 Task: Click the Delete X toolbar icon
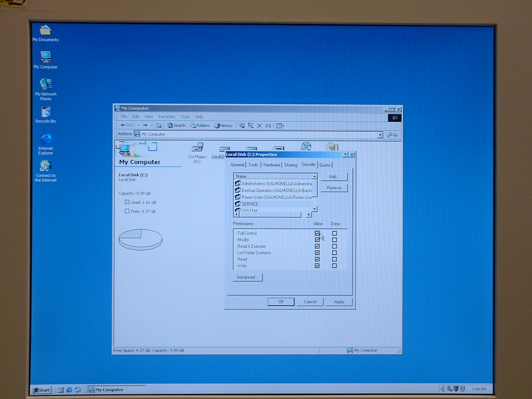coord(259,126)
